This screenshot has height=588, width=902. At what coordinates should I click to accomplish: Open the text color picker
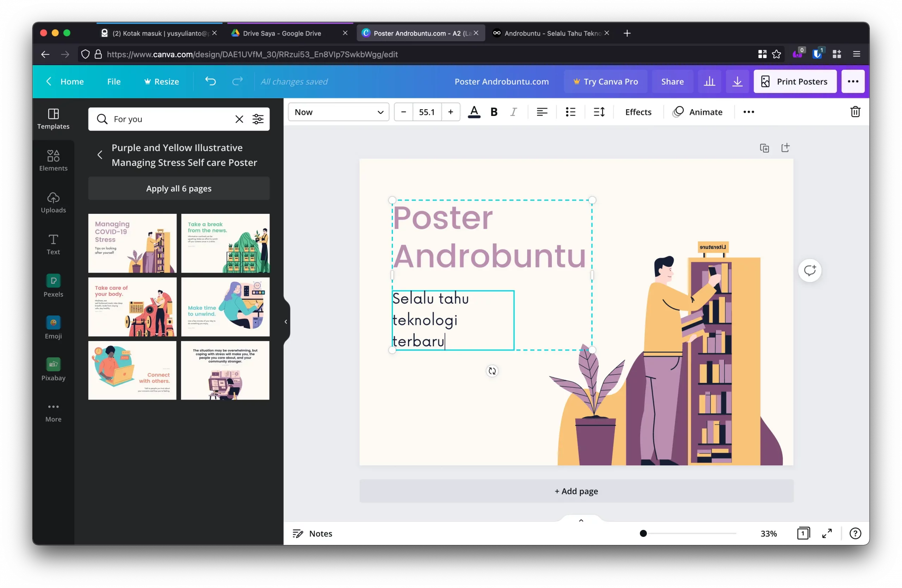[x=474, y=112]
